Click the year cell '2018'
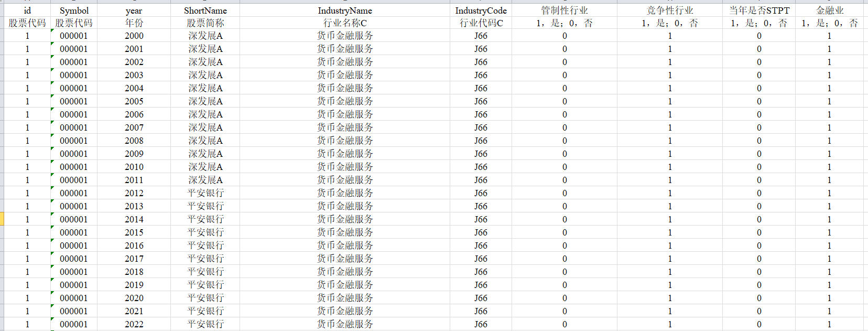The height and width of the screenshot is (331, 868). pyautogui.click(x=134, y=272)
